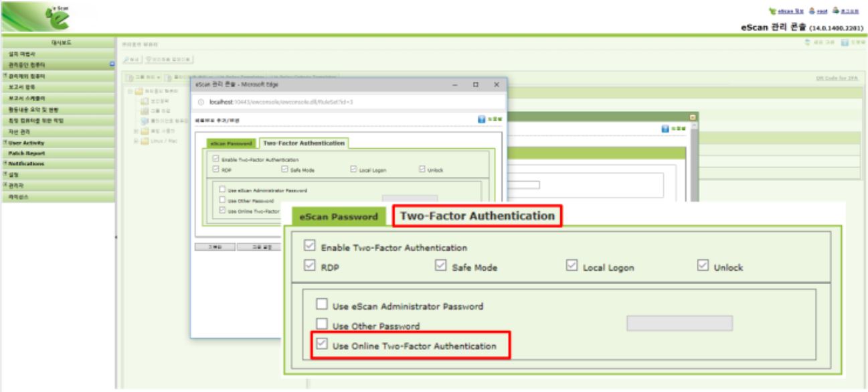Toggle Use Online Two-Factor in Edge popup
The image size is (868, 392).
pyautogui.click(x=224, y=210)
